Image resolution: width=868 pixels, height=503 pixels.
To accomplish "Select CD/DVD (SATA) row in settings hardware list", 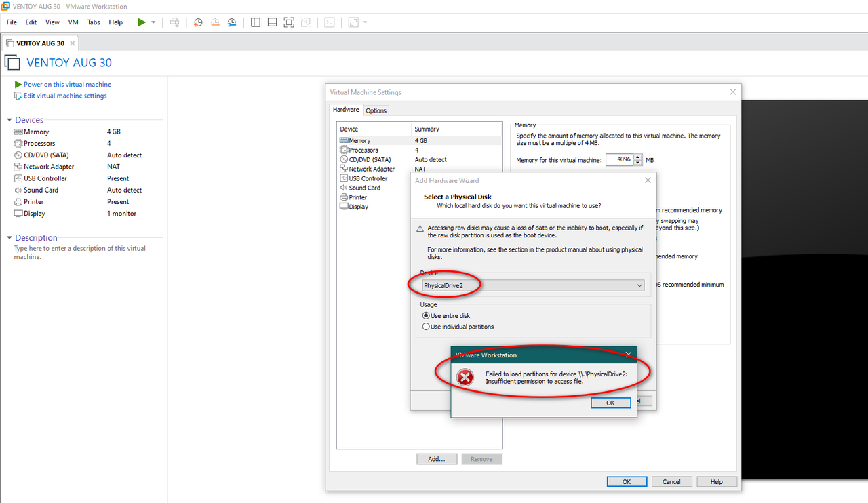I will (419, 159).
